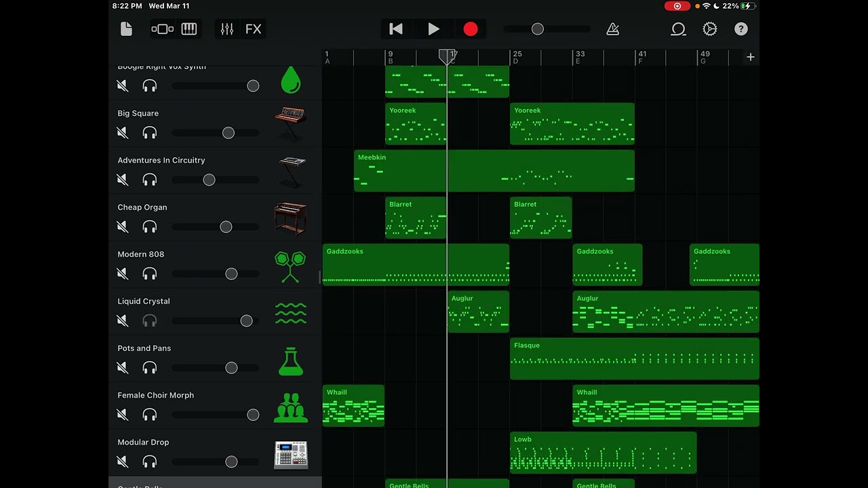Switch to Tracks view button
This screenshot has height=488, width=868.
(163, 28)
